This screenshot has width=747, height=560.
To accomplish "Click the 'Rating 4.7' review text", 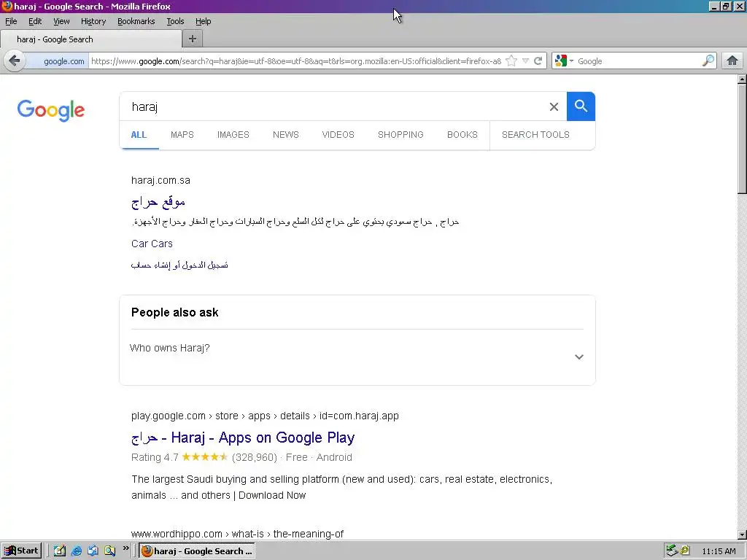I will 155,458.
